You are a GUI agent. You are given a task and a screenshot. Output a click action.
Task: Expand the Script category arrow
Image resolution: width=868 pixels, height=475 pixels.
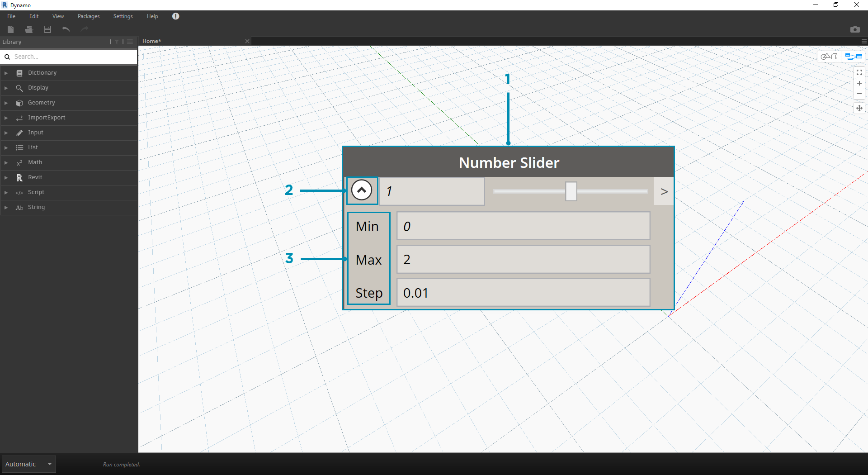click(6, 192)
